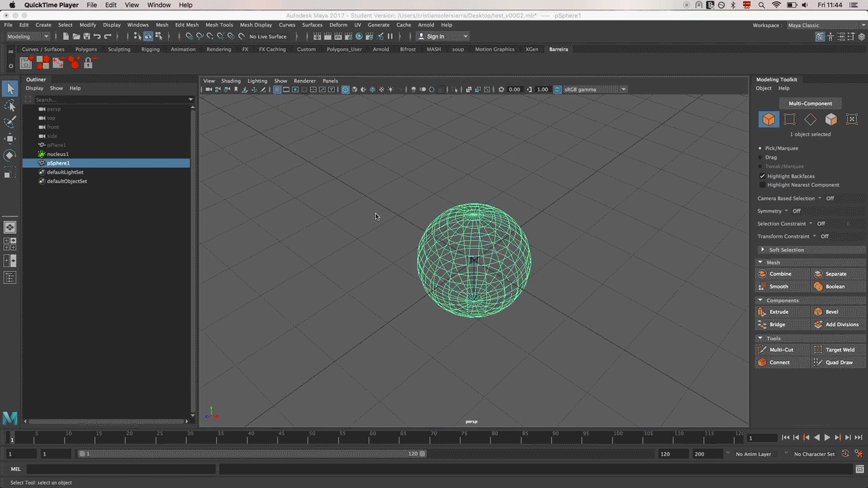Switch to the Rigging shelf tab
Screen dimensions: 868x488
151,49
